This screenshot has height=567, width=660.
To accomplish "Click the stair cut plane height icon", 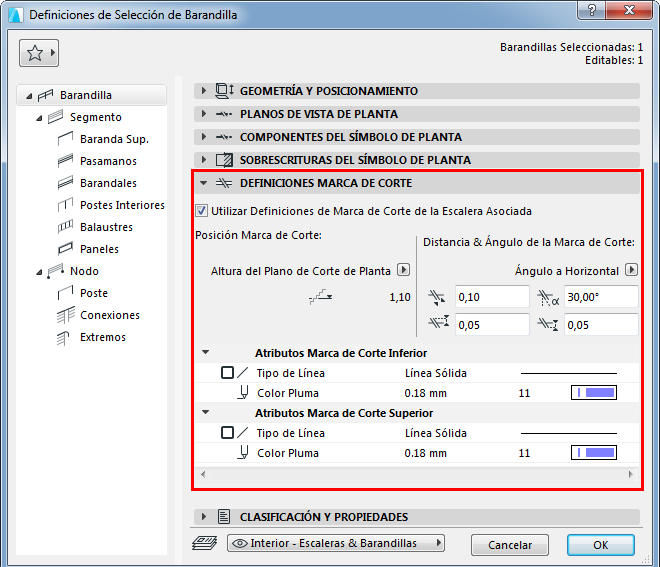I will pyautogui.click(x=321, y=296).
